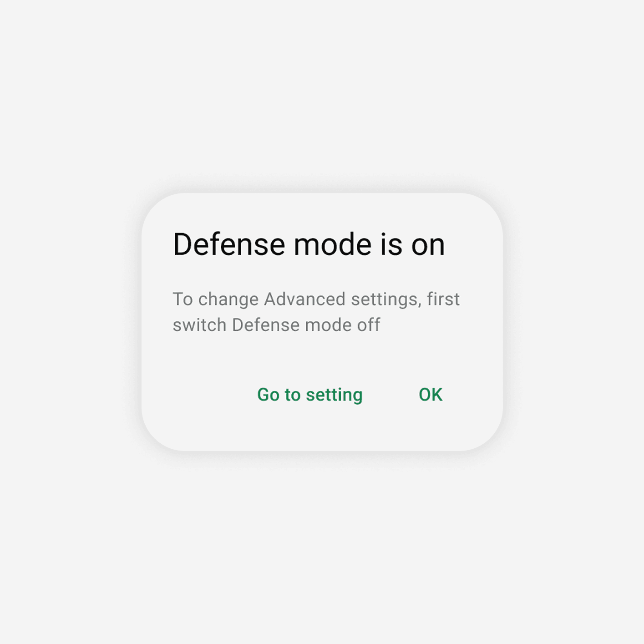Close the alert by tapping OK

(431, 395)
